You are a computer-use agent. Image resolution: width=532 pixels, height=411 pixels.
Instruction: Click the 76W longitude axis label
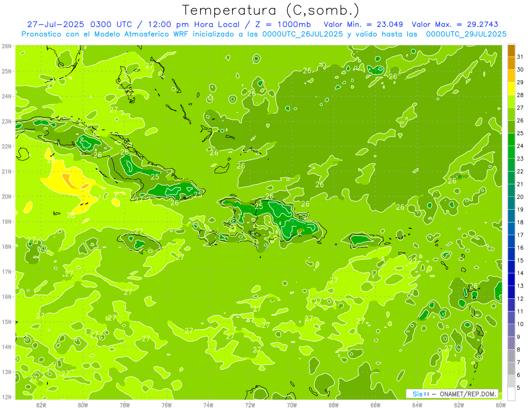[167, 404]
